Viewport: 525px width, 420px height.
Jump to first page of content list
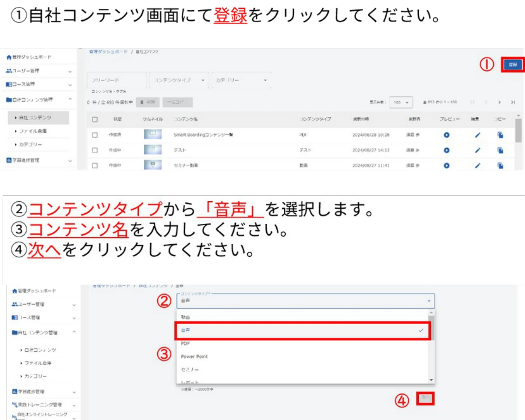click(473, 102)
